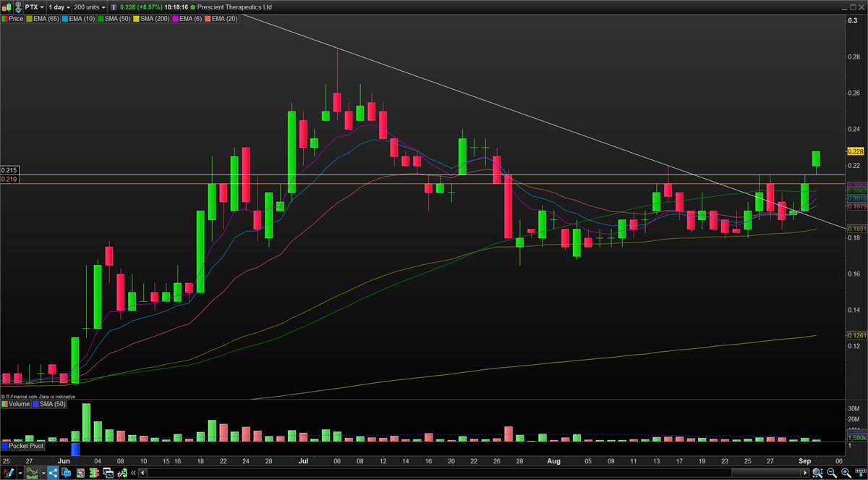
Task: Click the current price 0.228 axis tag
Action: 856,151
